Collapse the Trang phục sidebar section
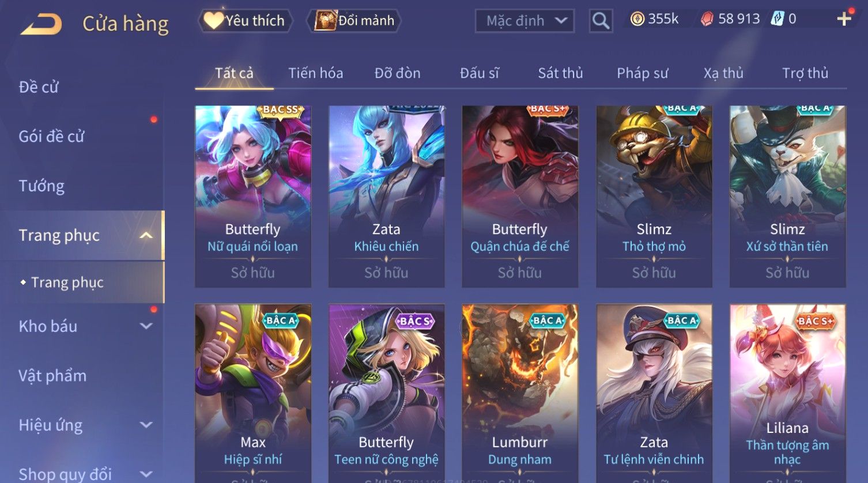The width and height of the screenshot is (868, 483). (146, 235)
